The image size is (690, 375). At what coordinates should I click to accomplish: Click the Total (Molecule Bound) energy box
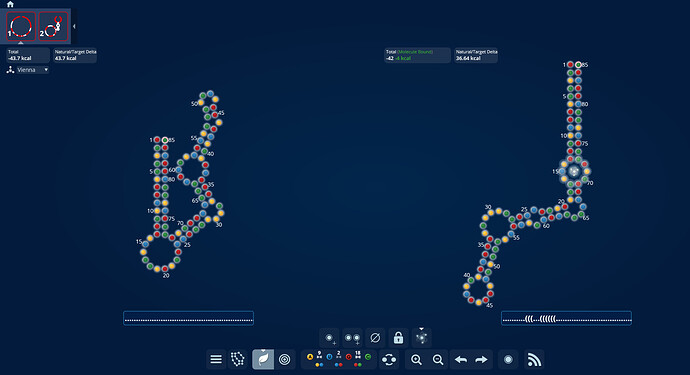click(417, 55)
